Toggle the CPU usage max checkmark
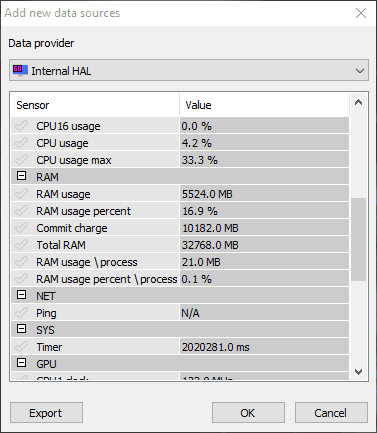This screenshot has height=433, width=377. click(21, 160)
